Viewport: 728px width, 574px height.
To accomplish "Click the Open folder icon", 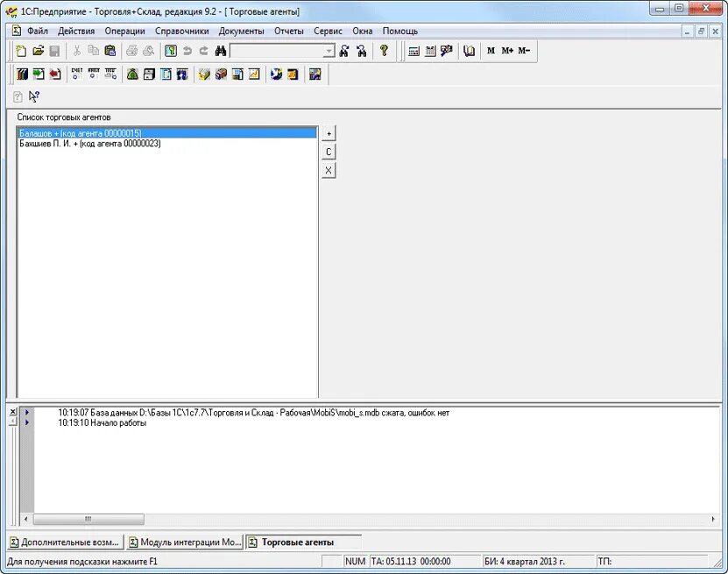I will point(38,51).
